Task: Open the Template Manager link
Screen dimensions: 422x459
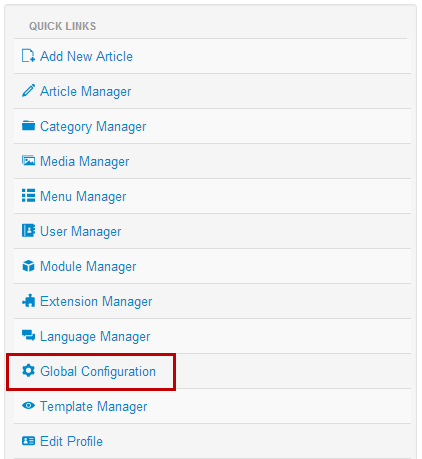Action: point(94,407)
